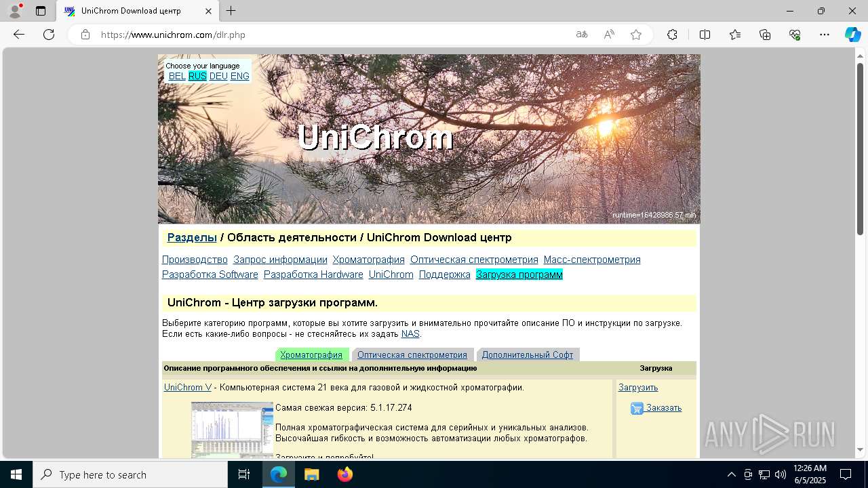Image resolution: width=868 pixels, height=488 pixels.
Task: Open the Масс-спектрометрия section
Action: pos(592,260)
